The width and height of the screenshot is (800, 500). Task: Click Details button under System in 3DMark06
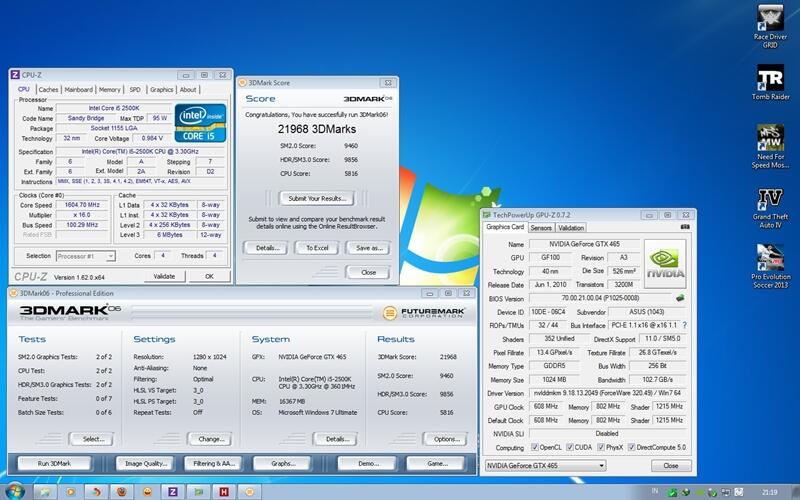pyautogui.click(x=336, y=439)
